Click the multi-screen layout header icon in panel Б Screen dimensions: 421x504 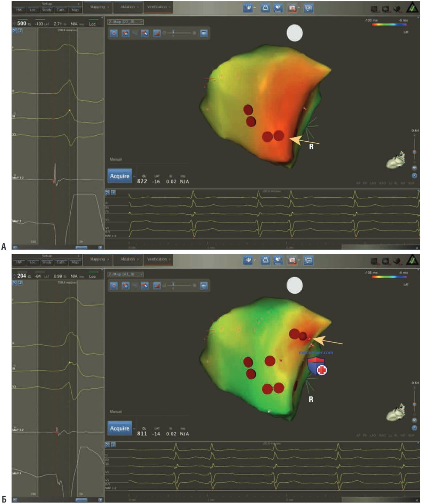[x=308, y=260]
